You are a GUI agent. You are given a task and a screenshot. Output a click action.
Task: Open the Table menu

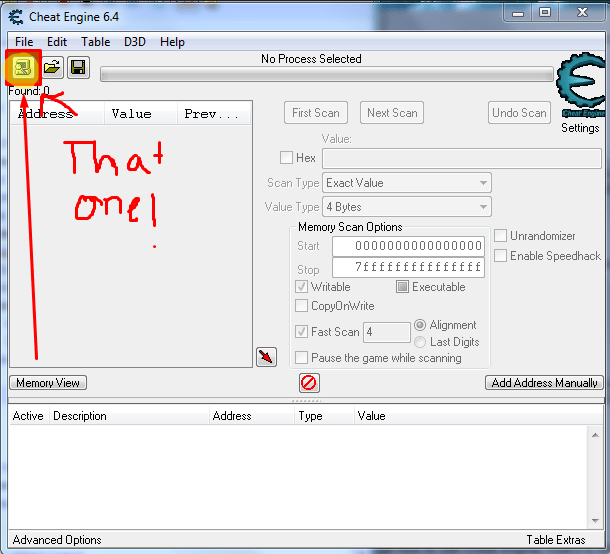(x=95, y=42)
